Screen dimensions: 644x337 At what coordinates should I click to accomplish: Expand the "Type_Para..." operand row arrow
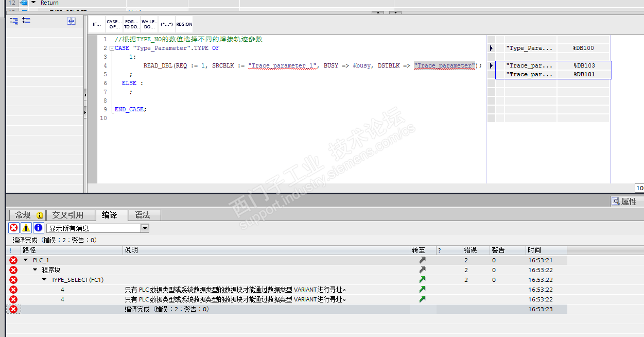[x=491, y=48]
